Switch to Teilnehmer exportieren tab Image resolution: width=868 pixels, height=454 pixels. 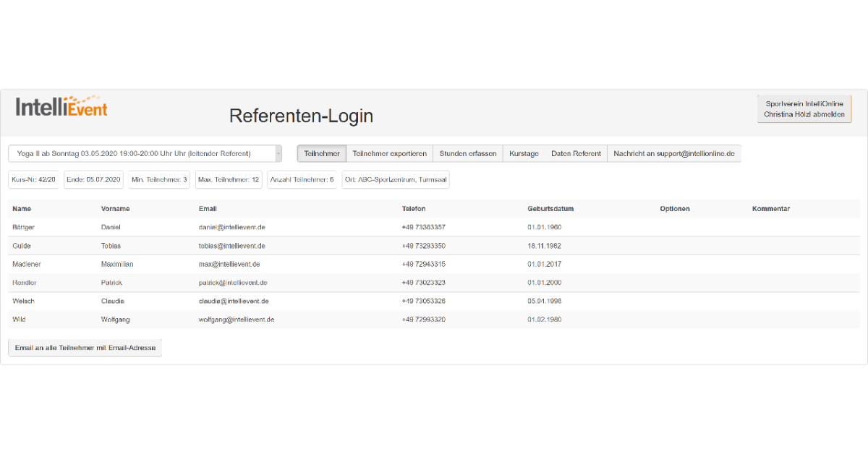click(x=390, y=153)
